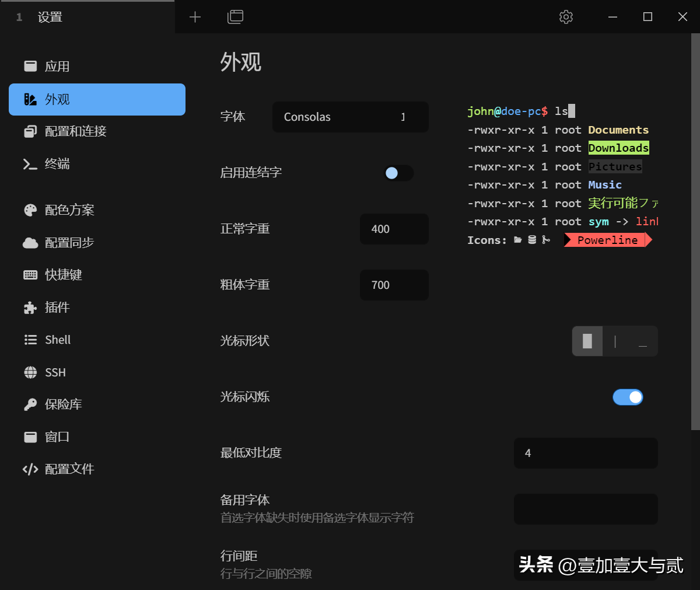Open the SSH settings section
700x590 pixels.
(97, 372)
